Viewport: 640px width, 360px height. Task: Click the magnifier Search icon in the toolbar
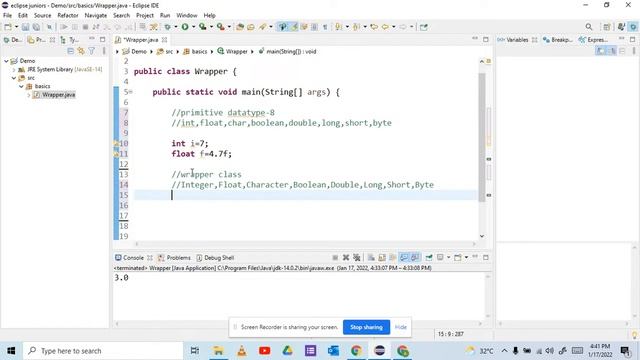click(x=589, y=27)
